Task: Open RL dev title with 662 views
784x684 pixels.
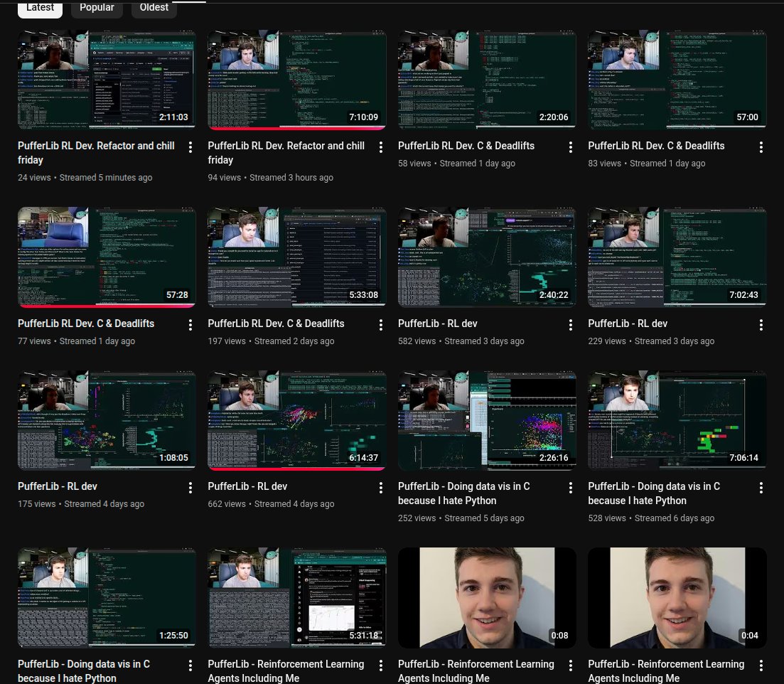Action: [x=247, y=486]
